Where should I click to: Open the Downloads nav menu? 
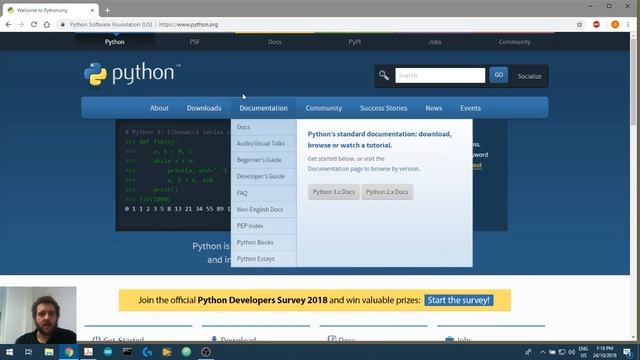click(x=204, y=108)
